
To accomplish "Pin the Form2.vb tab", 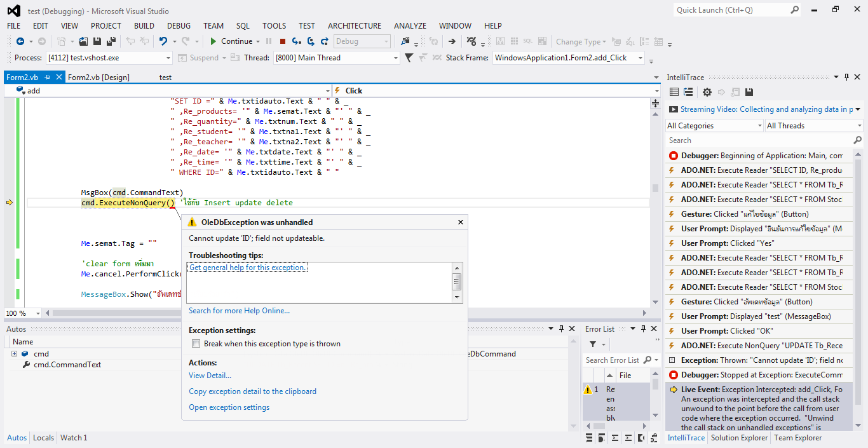I will pos(48,78).
